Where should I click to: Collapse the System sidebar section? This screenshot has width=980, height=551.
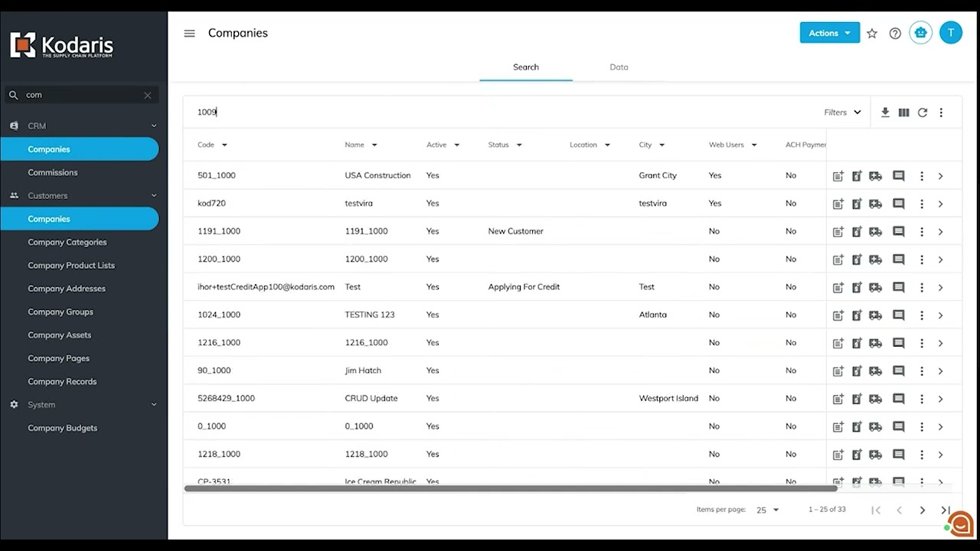(154, 405)
